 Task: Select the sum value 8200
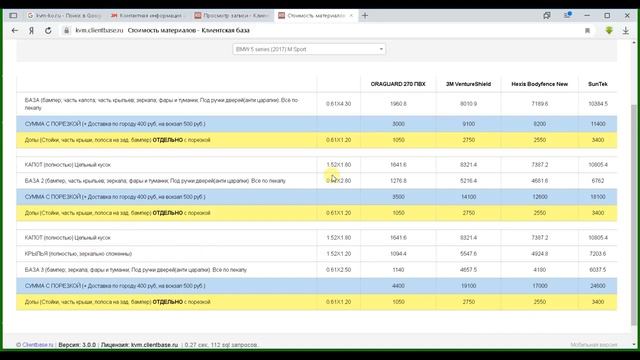tap(540, 124)
